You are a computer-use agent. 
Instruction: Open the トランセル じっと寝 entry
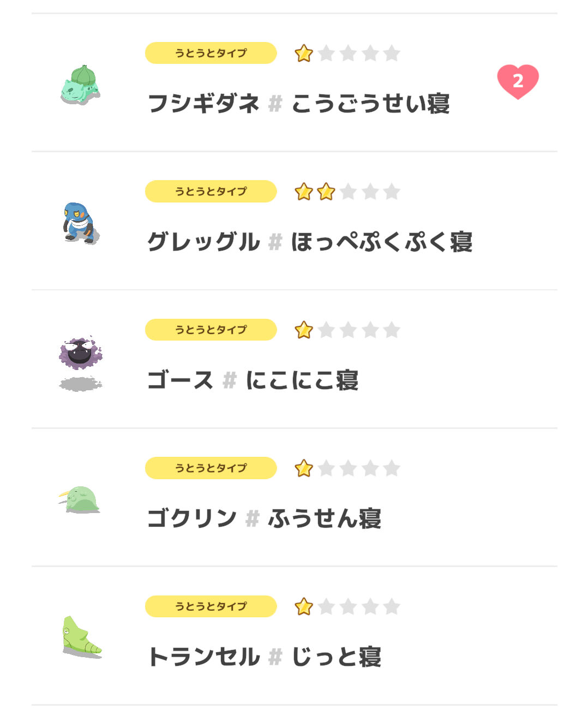click(295, 636)
